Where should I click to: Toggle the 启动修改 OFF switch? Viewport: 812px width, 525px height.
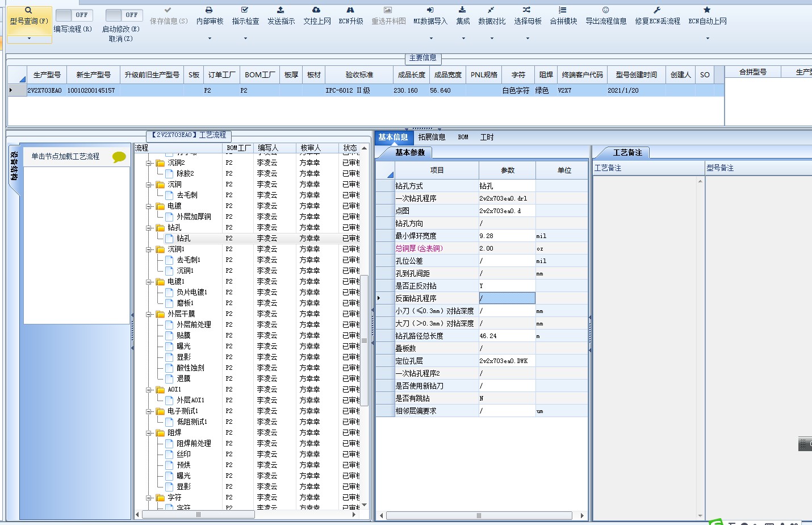(123, 15)
